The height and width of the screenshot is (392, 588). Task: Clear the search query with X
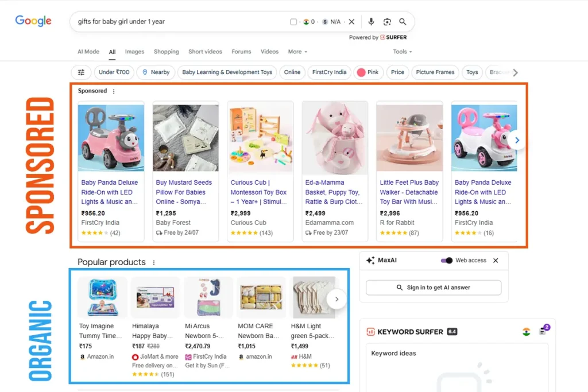point(351,22)
